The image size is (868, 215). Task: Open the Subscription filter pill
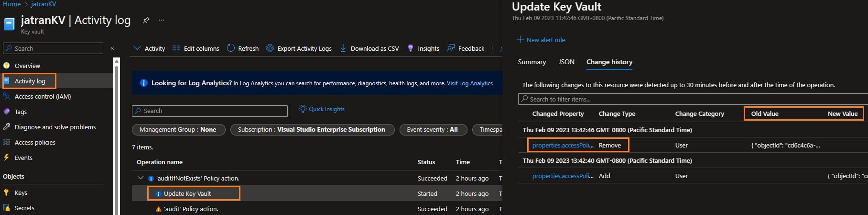pyautogui.click(x=313, y=129)
